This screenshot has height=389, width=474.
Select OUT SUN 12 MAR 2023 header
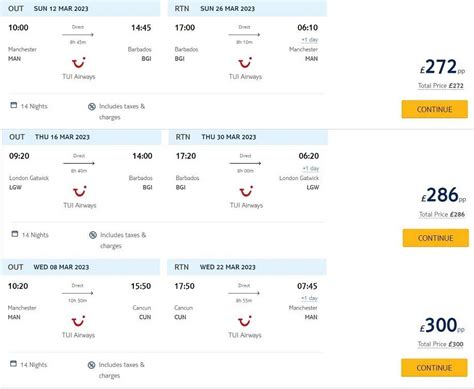pos(80,8)
